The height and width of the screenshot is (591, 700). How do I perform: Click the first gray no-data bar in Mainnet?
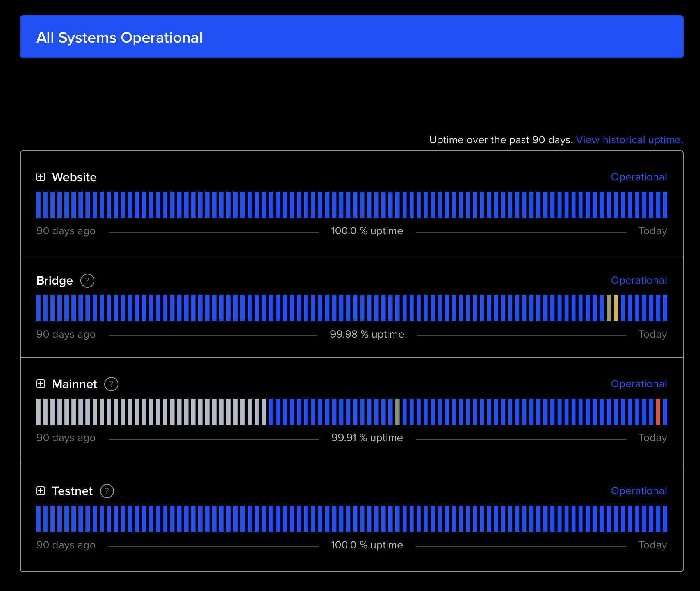(x=38, y=412)
